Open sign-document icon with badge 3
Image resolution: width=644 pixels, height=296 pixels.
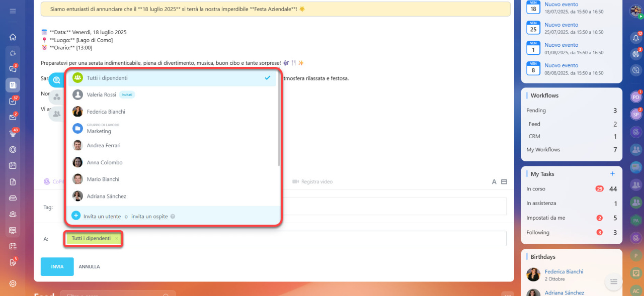point(13,262)
